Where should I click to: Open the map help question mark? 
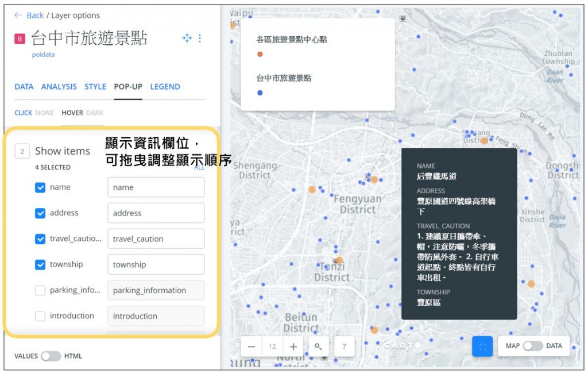tap(345, 347)
